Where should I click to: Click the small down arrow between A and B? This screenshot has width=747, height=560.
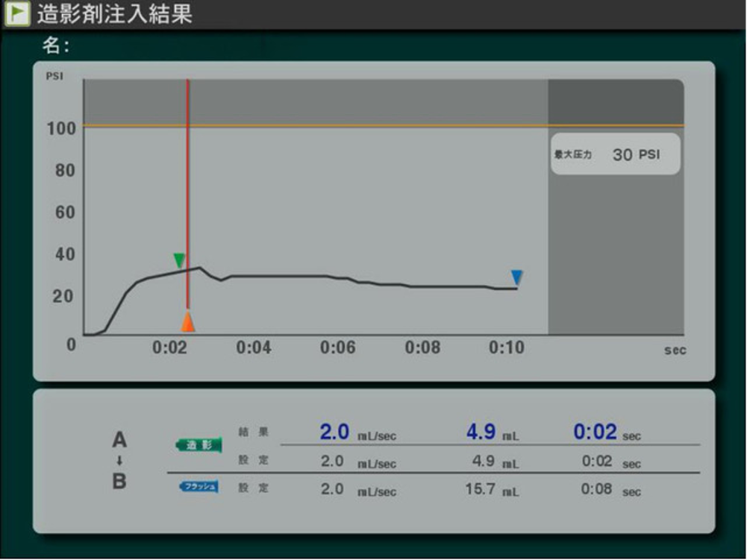click(x=119, y=461)
